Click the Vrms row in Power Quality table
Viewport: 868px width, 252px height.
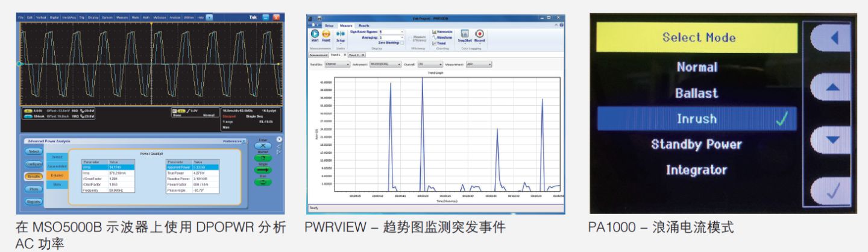[108, 167]
